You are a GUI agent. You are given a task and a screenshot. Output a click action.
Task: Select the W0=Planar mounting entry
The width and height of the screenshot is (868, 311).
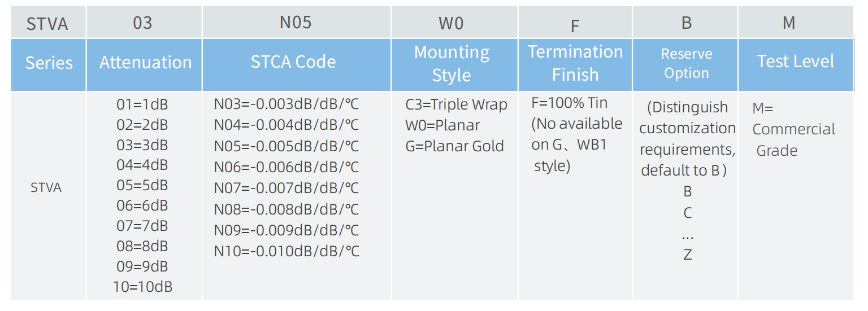click(442, 125)
